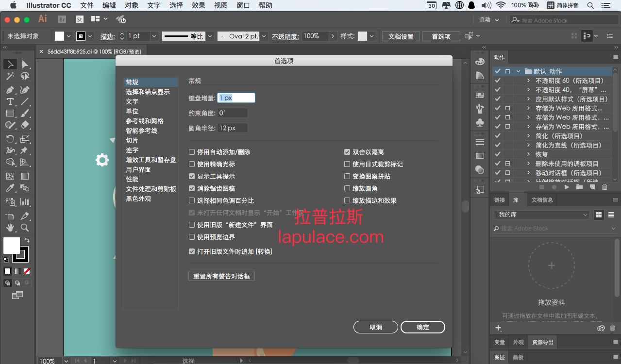621x364 pixels.
Task: Select the Type tool
Action: (x=10, y=101)
